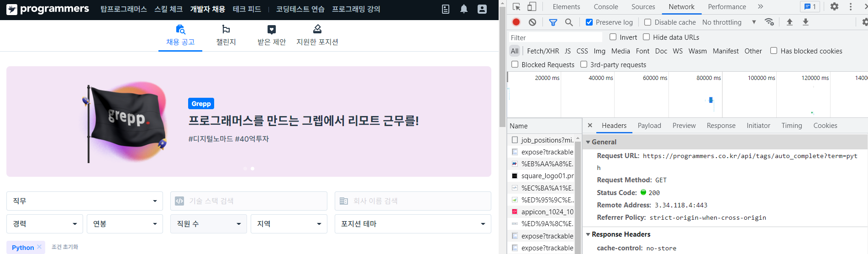Import HAR file with the upload arrow

coord(789,22)
